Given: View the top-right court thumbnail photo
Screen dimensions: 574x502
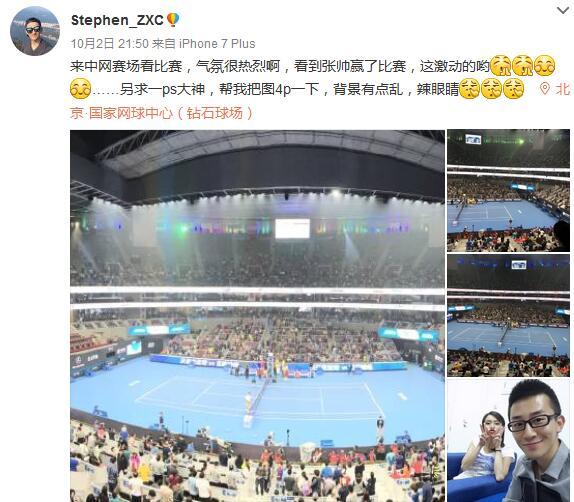Looking at the screenshot, I should click(508, 190).
